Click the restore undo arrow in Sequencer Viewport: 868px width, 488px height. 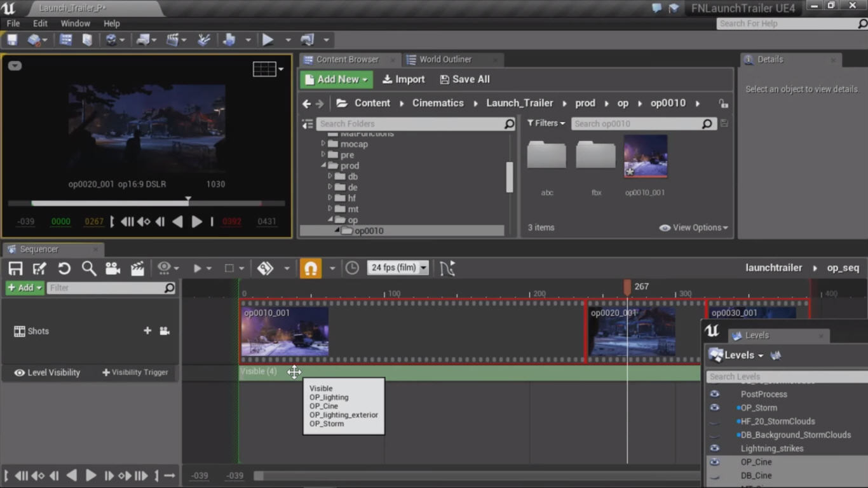(64, 268)
